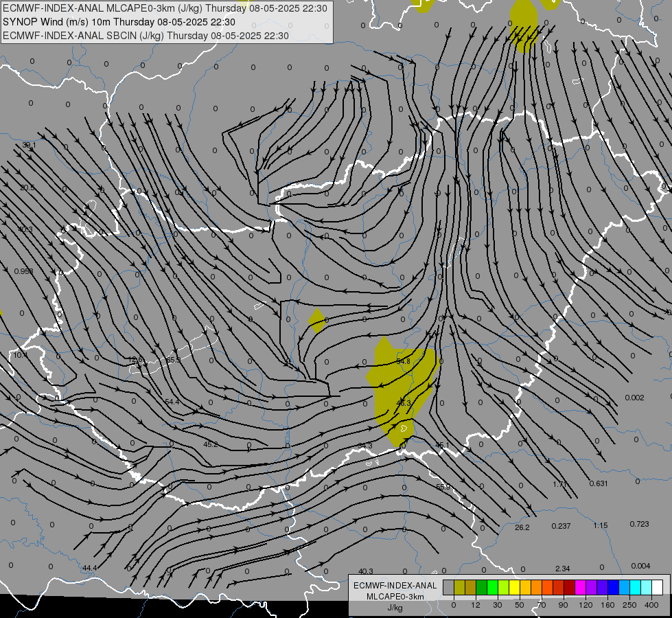The height and width of the screenshot is (618, 672).
Task: Click the SYNOP Wind title line
Action: click(x=119, y=22)
